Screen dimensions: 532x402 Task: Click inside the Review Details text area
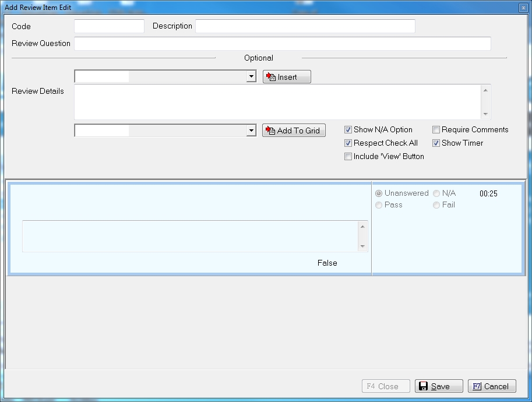[x=277, y=102]
